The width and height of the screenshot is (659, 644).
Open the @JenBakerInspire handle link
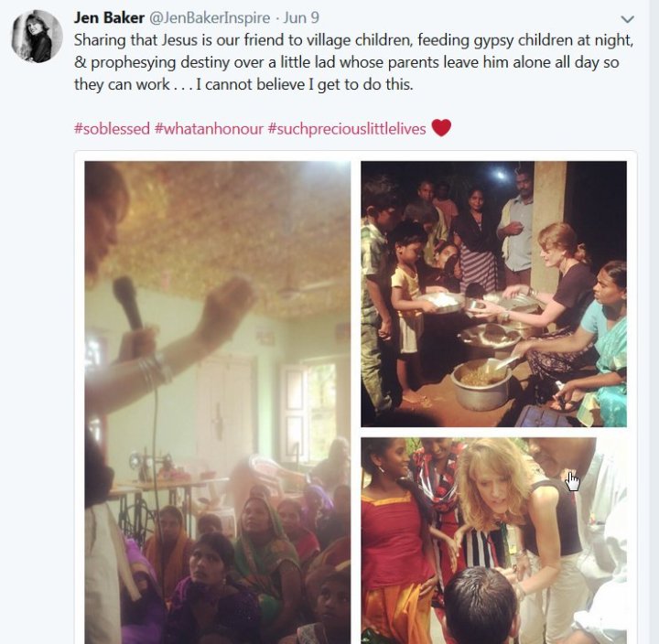point(210,18)
